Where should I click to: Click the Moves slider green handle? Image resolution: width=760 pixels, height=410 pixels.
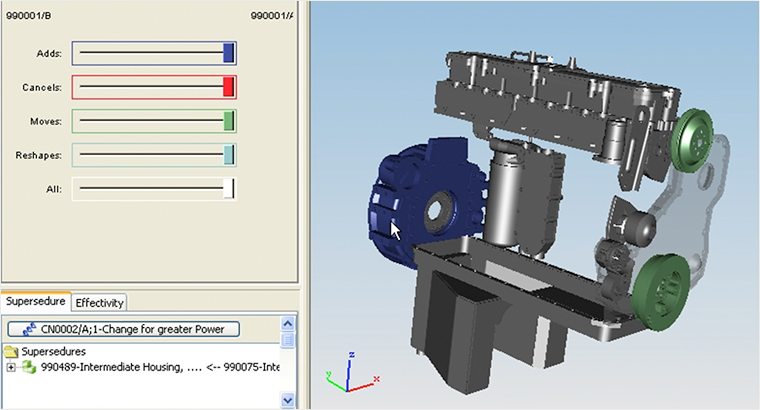click(x=228, y=121)
